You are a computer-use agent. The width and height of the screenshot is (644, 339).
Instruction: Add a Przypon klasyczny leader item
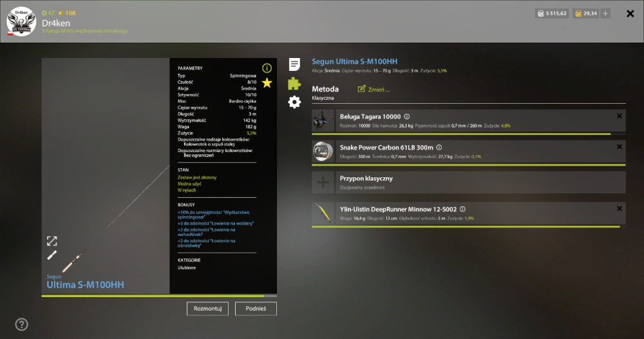(x=323, y=182)
